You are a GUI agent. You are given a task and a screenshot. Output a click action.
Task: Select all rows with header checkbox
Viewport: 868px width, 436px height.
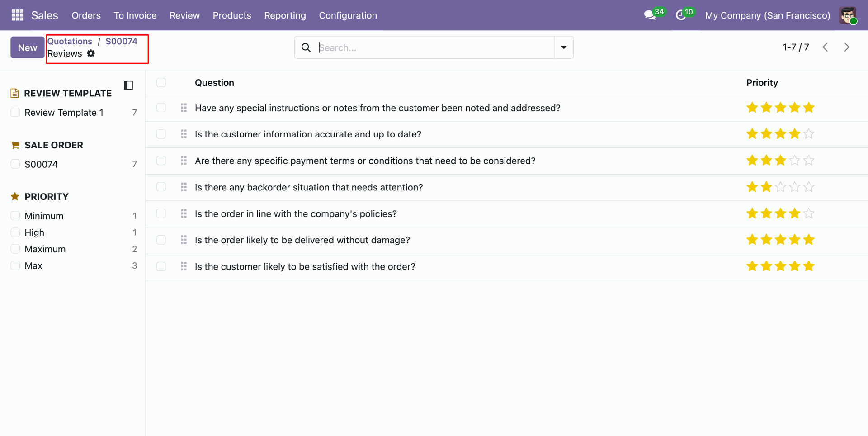tap(161, 82)
